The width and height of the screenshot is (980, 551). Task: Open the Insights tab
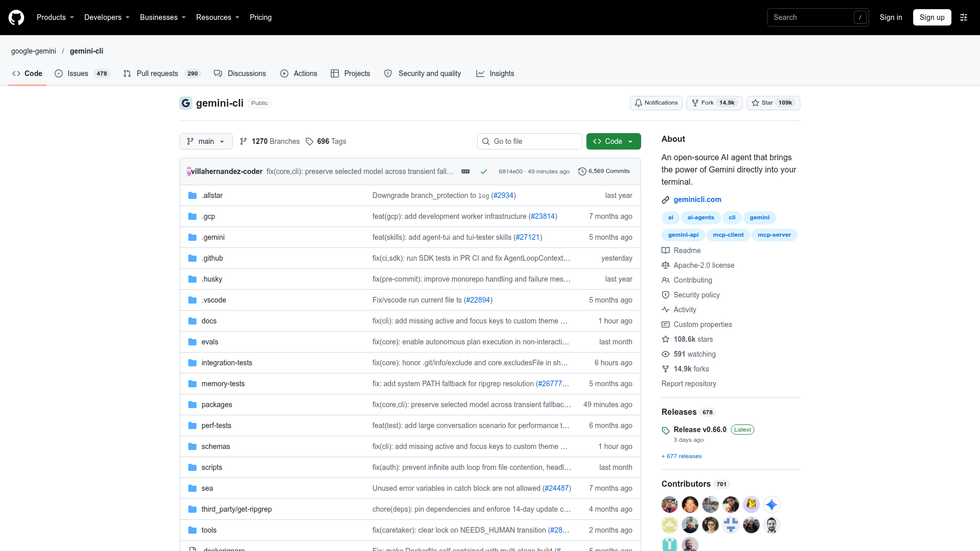[495, 73]
